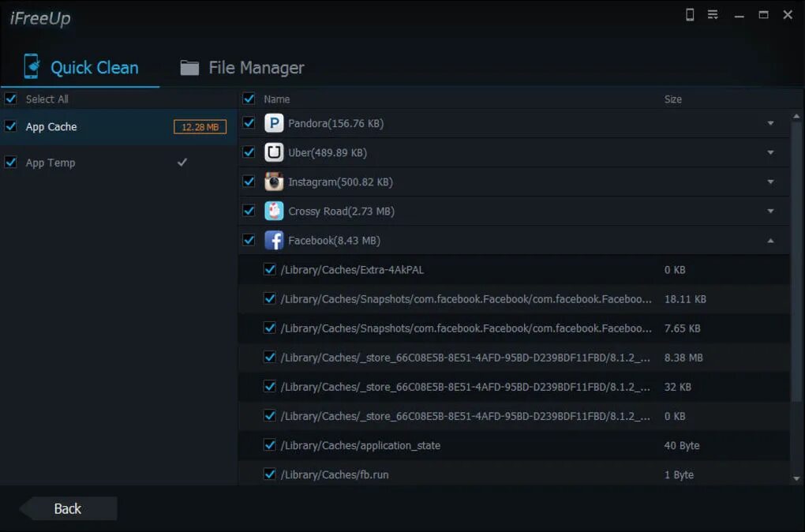This screenshot has width=805, height=532.
Task: Uncheck the Extra-4AkPAL cache file checkbox
Action: coord(270,270)
